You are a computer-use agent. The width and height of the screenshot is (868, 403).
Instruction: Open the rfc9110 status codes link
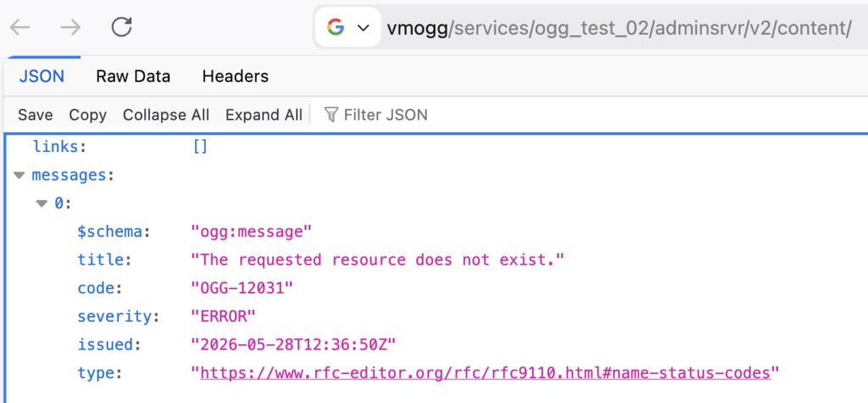pos(486,373)
